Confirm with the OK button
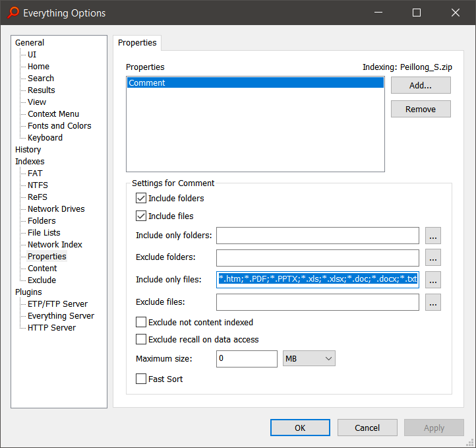Viewport: 476px width, 448px height. pyautogui.click(x=300, y=428)
